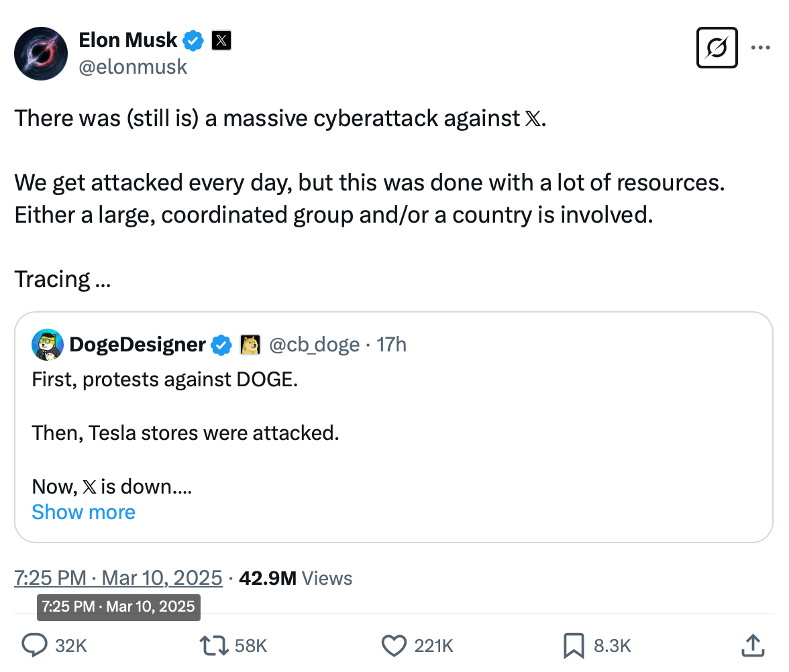This screenshot has width=789, height=672.
Task: Click the share upload icon
Action: tap(753, 645)
